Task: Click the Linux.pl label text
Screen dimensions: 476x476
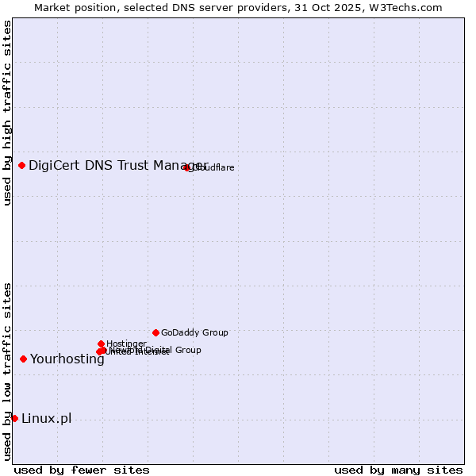Action: click(x=46, y=419)
